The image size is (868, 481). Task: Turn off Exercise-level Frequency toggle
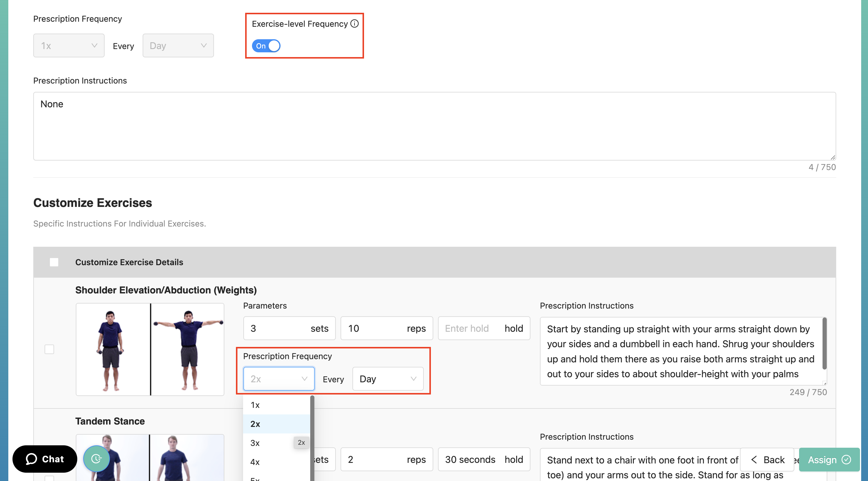[x=266, y=46]
